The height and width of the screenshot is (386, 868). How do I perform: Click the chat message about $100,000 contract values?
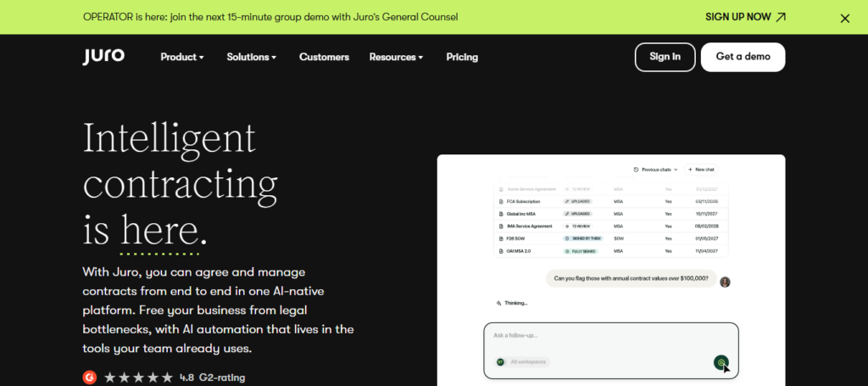[x=631, y=278]
